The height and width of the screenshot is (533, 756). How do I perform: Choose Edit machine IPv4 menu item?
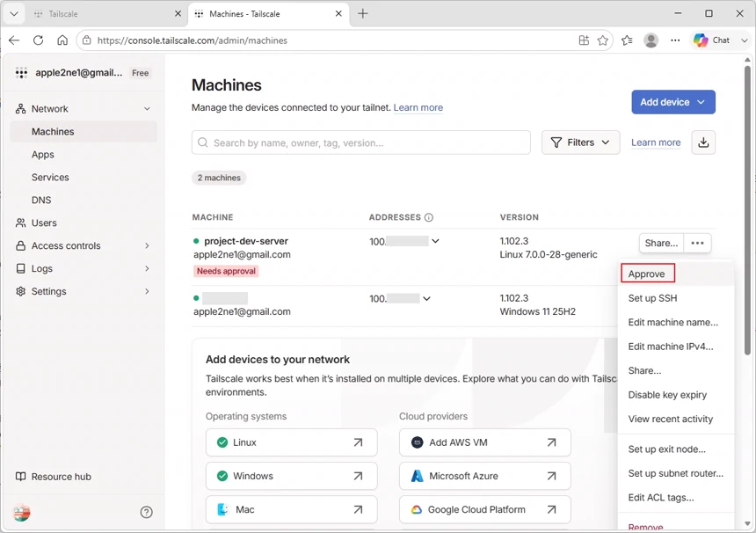676,347
